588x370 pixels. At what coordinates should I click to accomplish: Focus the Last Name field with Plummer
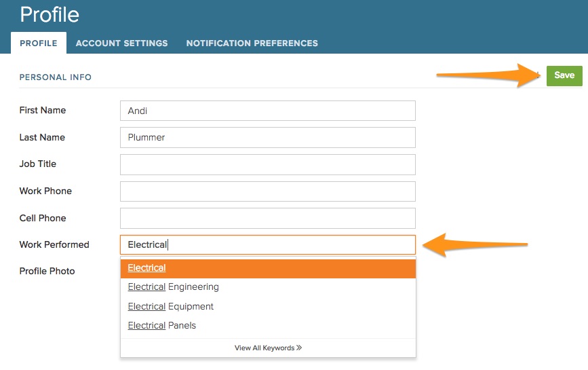tap(267, 137)
